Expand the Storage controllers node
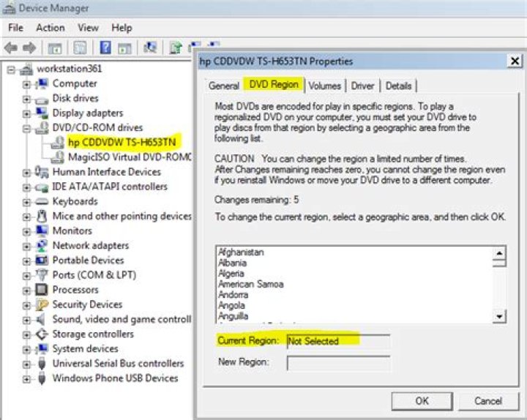This screenshot has width=527, height=420. (26, 334)
